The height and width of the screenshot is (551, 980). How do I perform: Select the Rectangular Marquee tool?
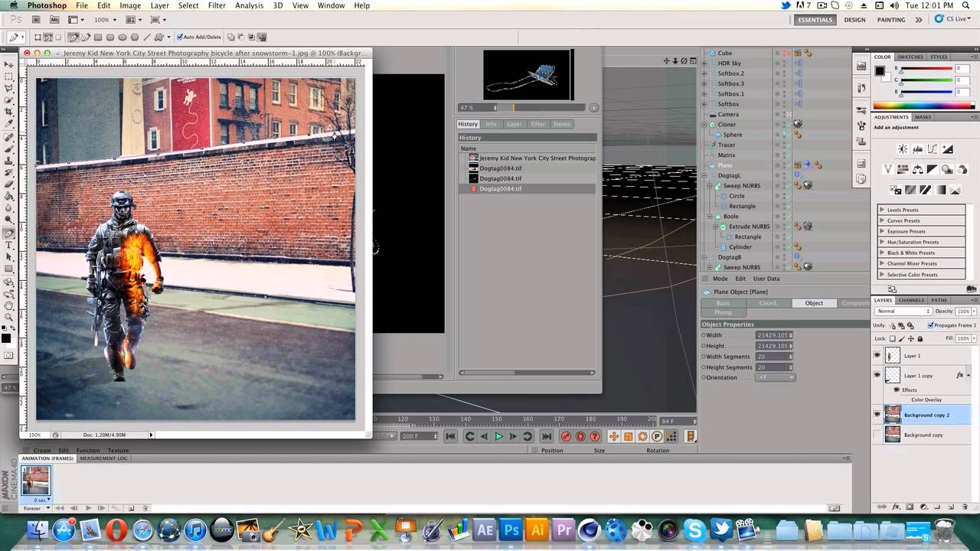point(9,77)
